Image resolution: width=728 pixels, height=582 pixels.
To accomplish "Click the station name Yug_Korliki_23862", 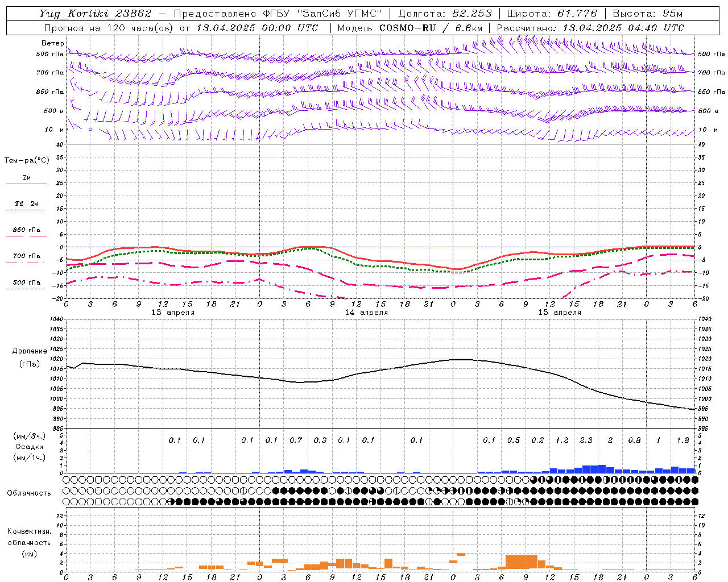I will [95, 14].
